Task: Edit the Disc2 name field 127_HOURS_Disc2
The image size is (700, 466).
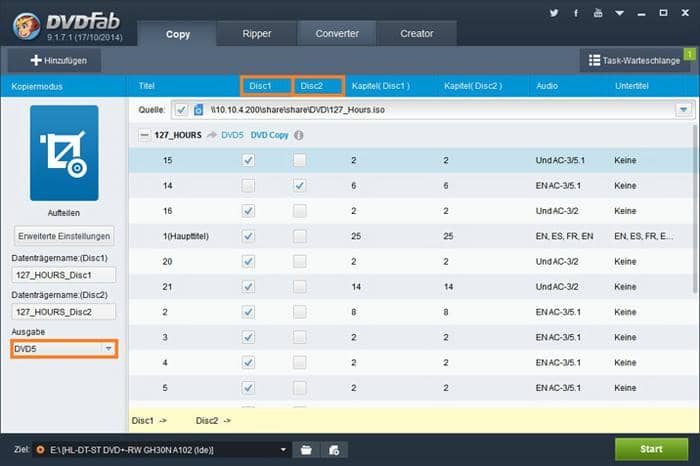Action: [63, 312]
